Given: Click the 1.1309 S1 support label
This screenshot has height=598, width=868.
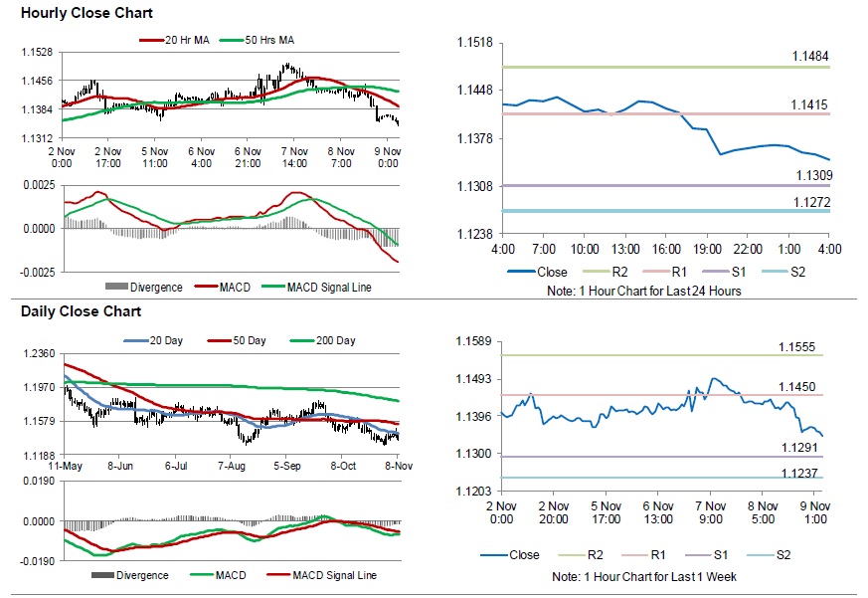Looking at the screenshot, I should 813,176.
